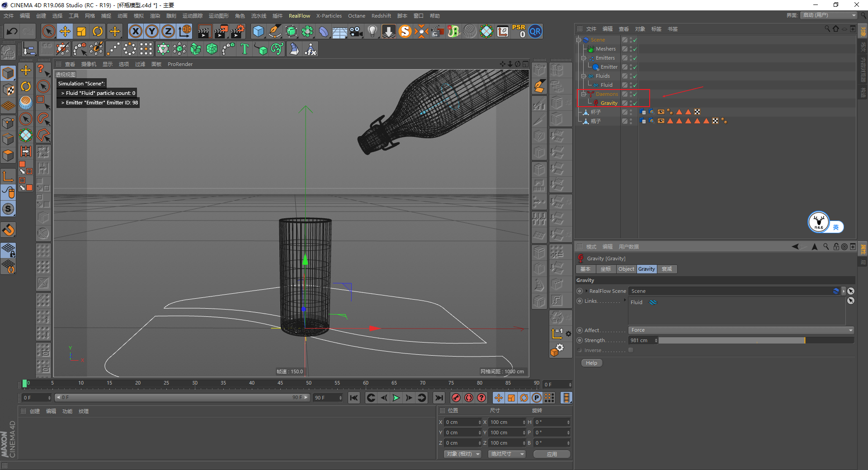Collapse the Daemons tree node
The height and width of the screenshot is (470, 868).
[583, 94]
